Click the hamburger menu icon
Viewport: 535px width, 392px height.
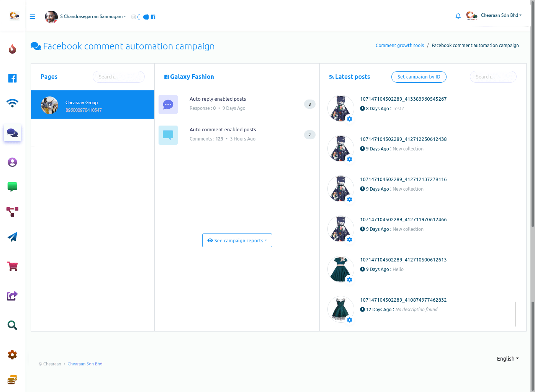pos(33,16)
